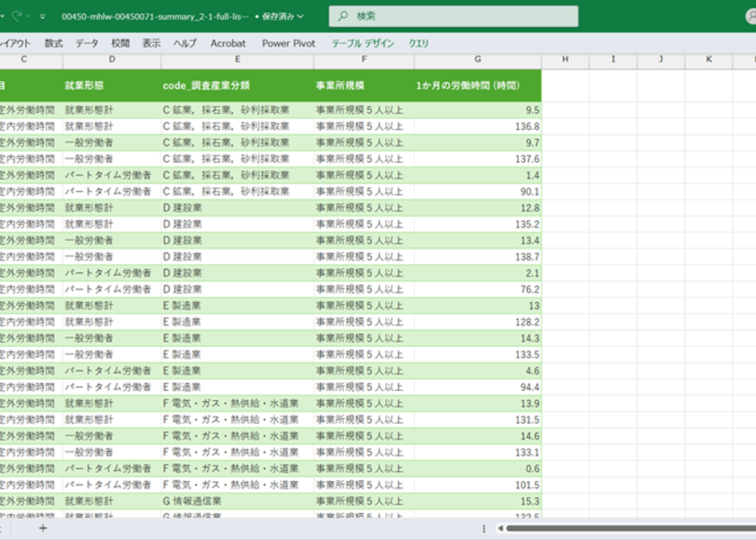Select column E header
This screenshot has height=540, width=756.
(x=237, y=59)
